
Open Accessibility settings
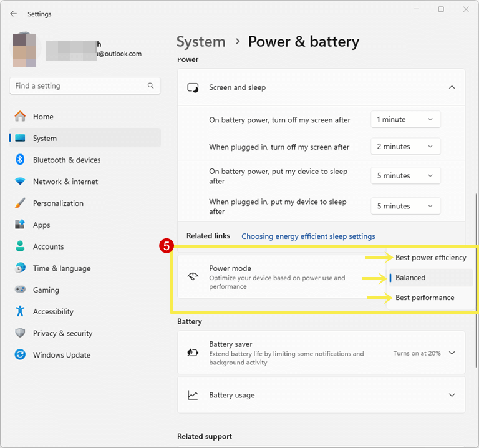coord(85,312)
